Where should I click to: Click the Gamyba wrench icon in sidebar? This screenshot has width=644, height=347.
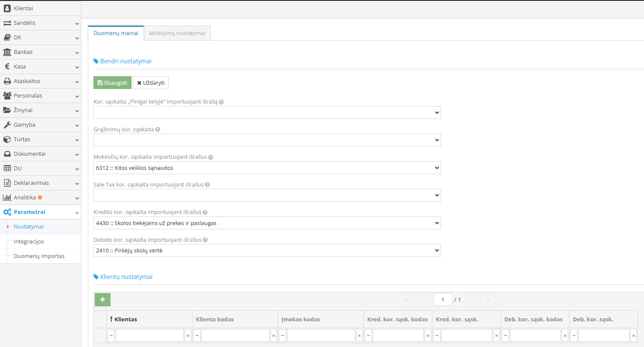[7, 125]
